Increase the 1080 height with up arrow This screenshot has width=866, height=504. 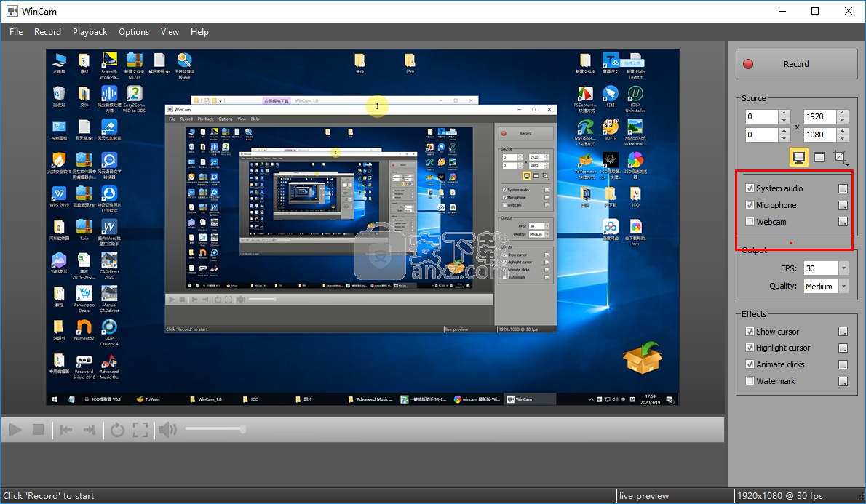click(842, 132)
